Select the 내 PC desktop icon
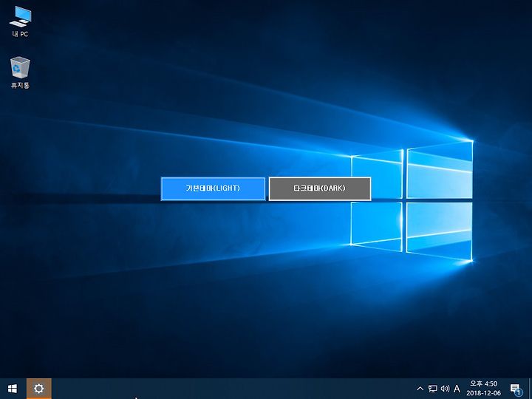Viewport: 532px width, 399px height. 20,21
